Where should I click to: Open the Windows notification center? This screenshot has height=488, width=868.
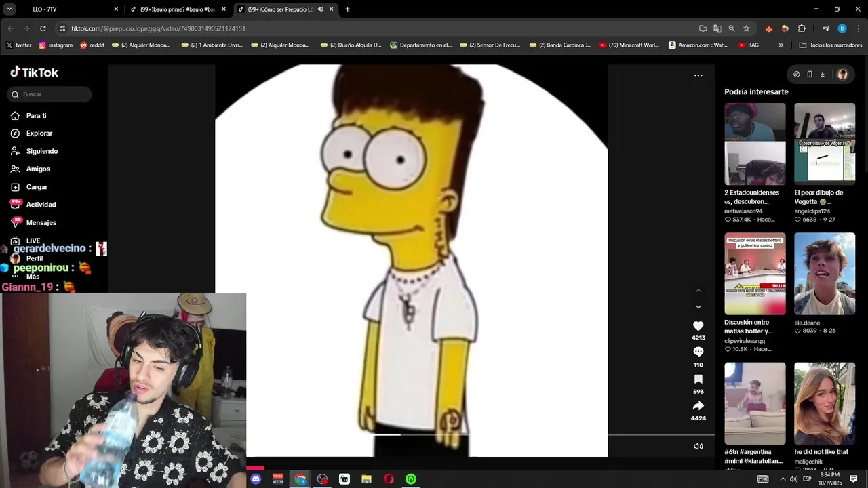(854, 479)
